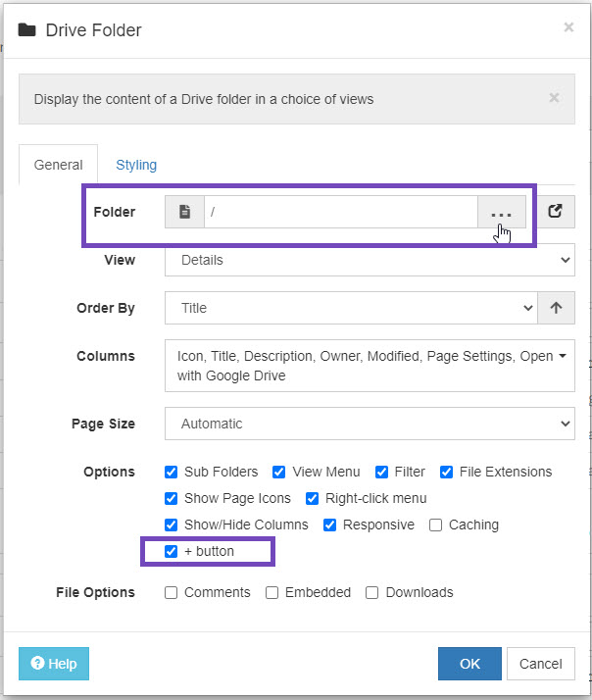Open Help with the question mark button
Viewport: 592px width, 700px height.
click(x=54, y=664)
